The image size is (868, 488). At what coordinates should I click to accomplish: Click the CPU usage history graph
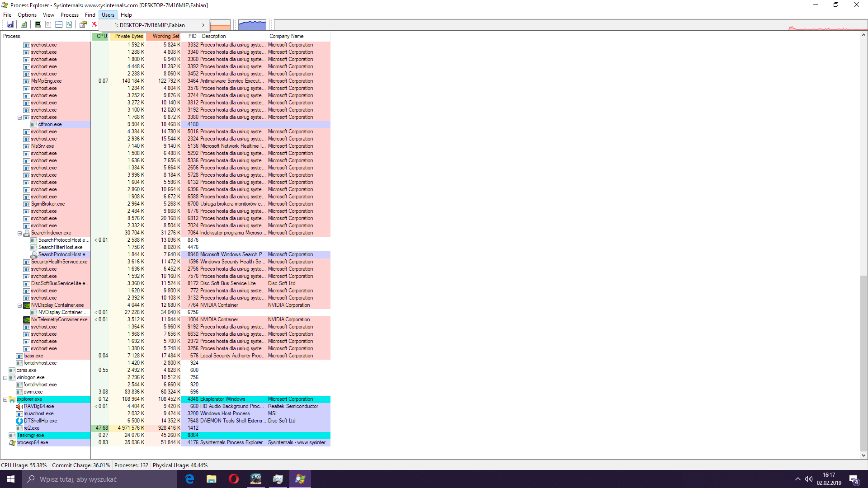point(570,25)
